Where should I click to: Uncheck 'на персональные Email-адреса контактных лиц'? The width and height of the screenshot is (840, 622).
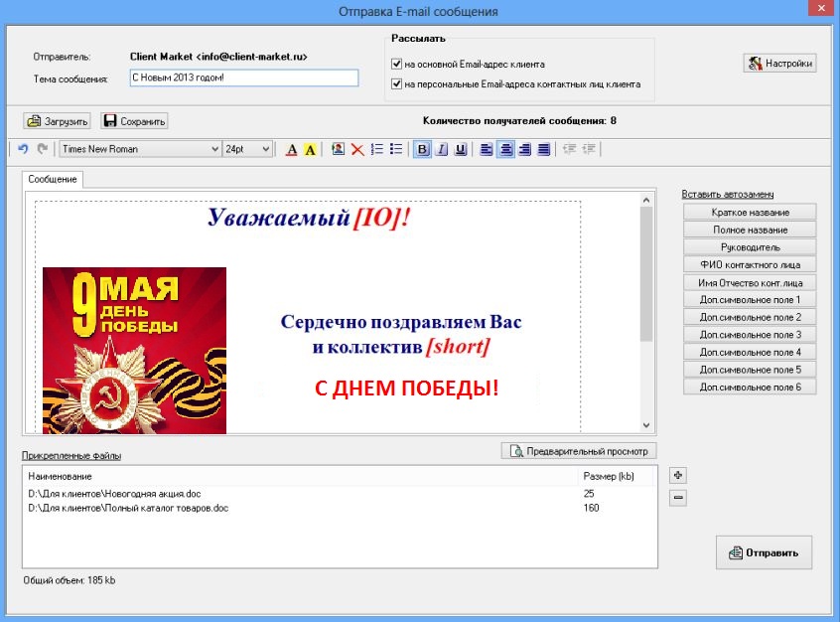[x=397, y=84]
